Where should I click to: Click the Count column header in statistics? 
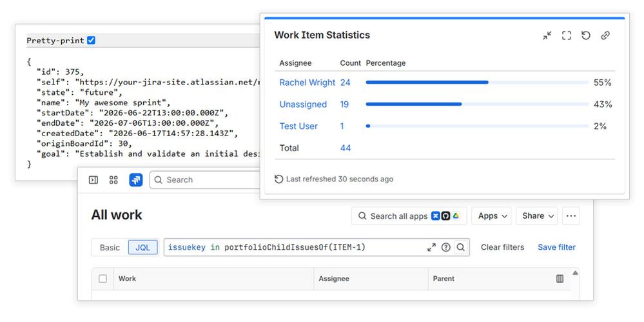(x=350, y=63)
